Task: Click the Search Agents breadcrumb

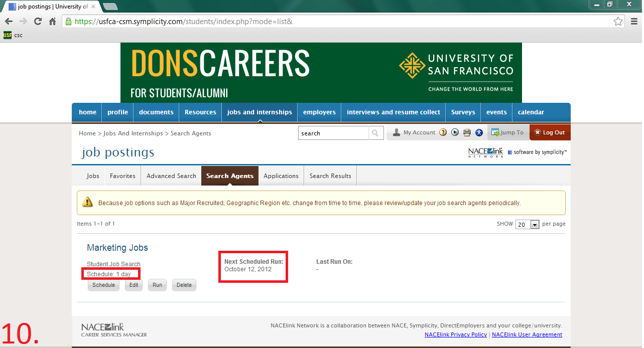Action: click(191, 133)
